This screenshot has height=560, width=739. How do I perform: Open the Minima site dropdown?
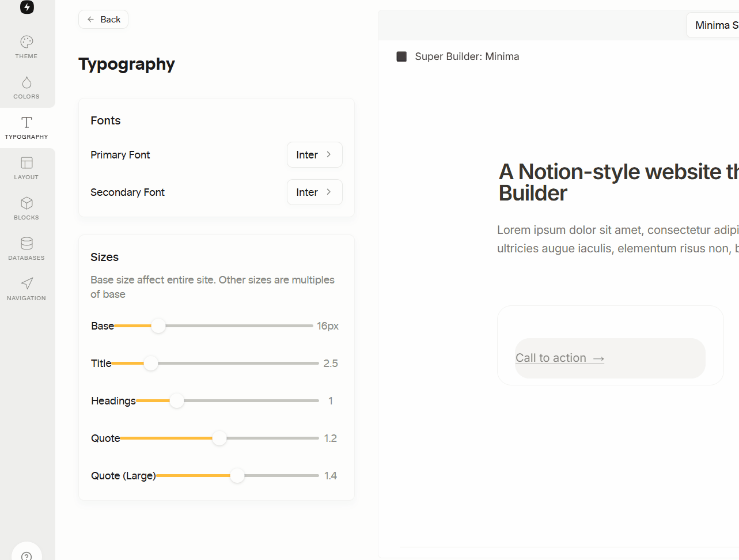(x=713, y=25)
